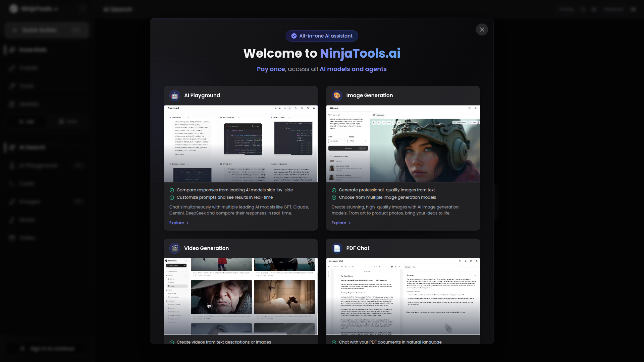Select the PDF Chat card title
644x362 pixels.
tap(358, 248)
